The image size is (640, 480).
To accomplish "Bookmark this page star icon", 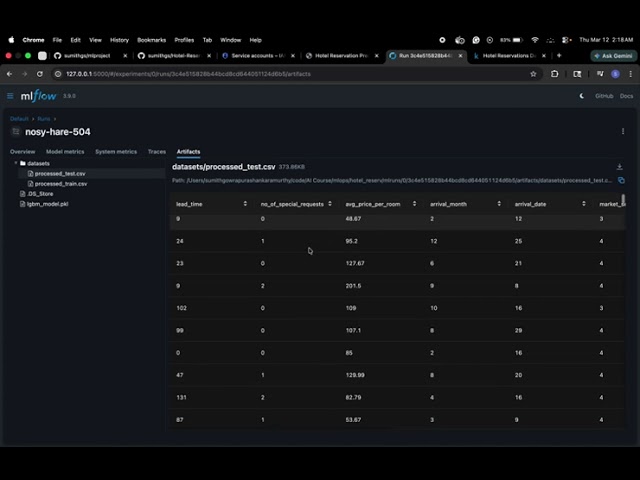I will point(533,74).
